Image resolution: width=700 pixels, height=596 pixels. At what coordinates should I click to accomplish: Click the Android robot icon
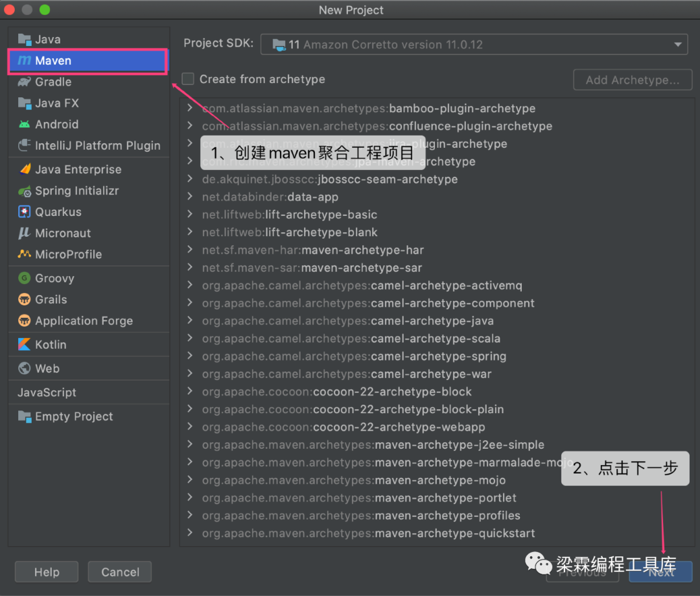25,125
